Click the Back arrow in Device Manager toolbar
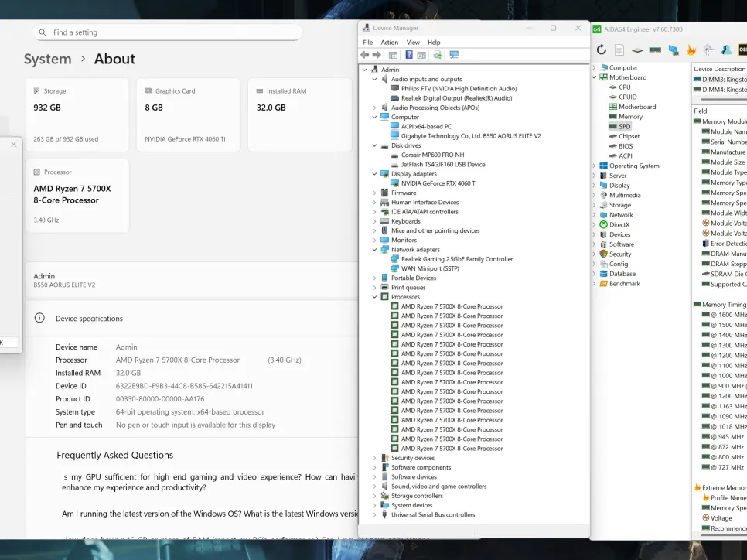Screen dimensions: 747x560 (x=365, y=55)
